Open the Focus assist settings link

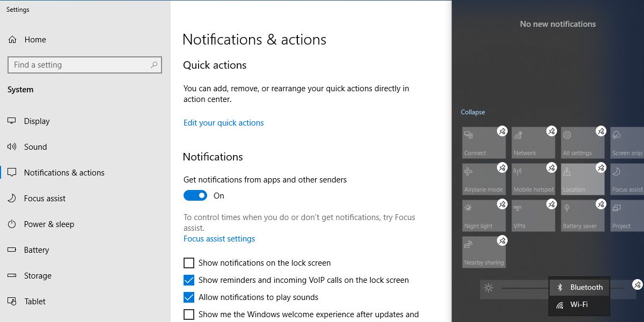(219, 239)
